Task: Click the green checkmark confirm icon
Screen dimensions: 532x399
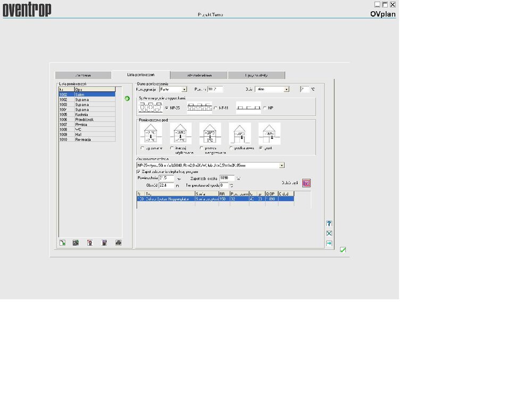Action: [343, 250]
